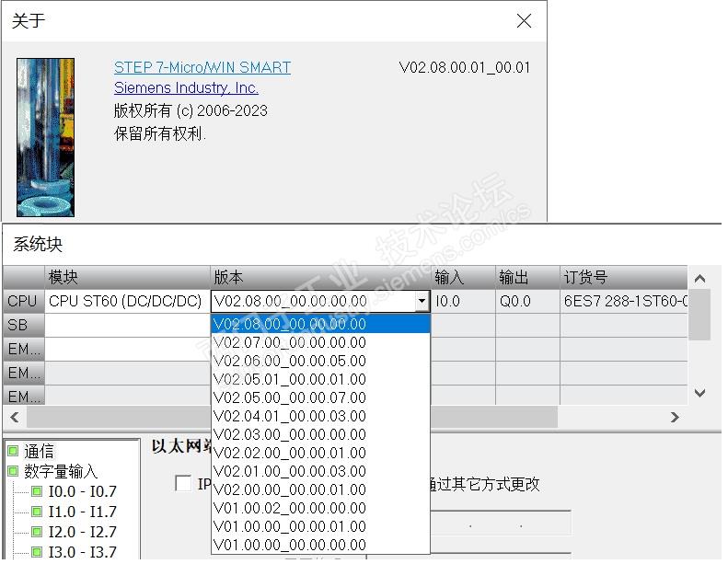This screenshot has width=728, height=564.
Task: Select the 数字量输入 tree node
Action: [x=61, y=471]
